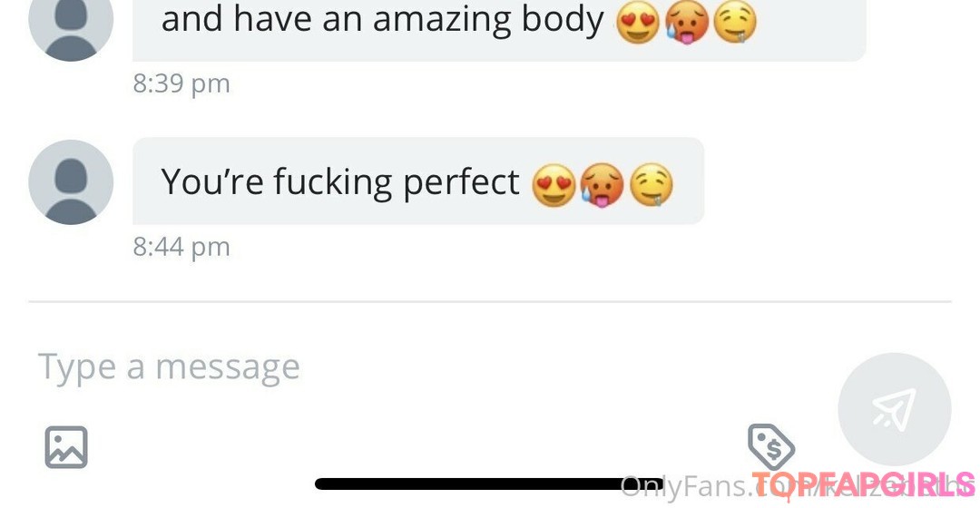The image size is (980, 508).
Task: Click the 8:44 pm timestamp
Action: pyautogui.click(x=181, y=247)
